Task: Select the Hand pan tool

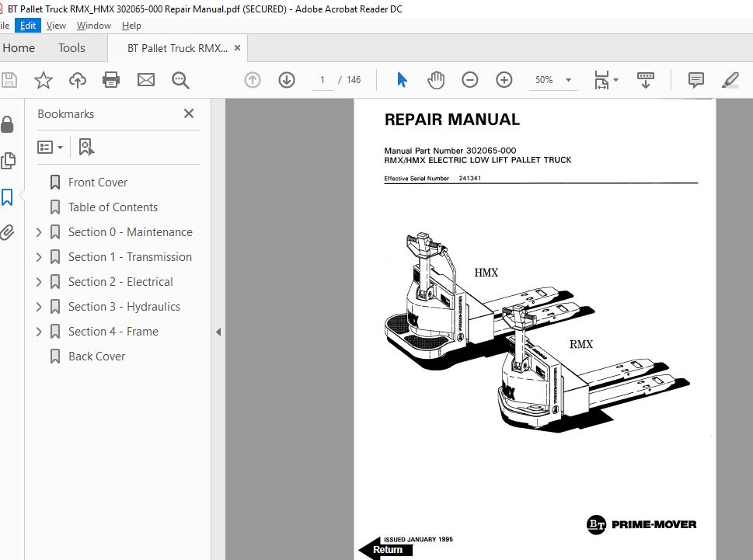Action: pyautogui.click(x=436, y=80)
